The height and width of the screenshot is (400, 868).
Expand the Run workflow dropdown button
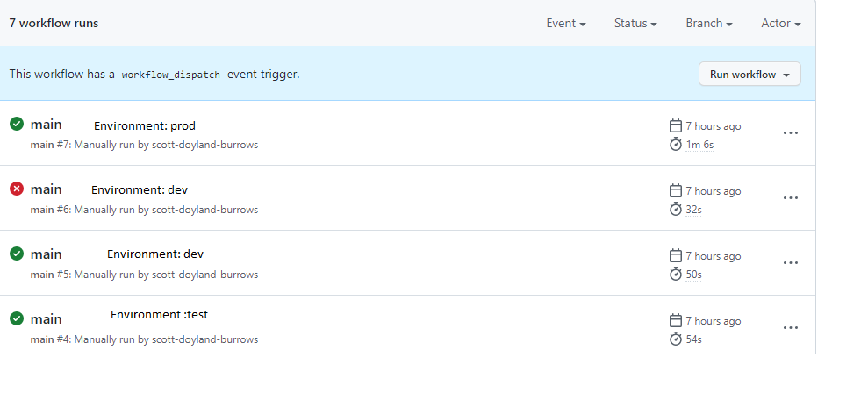coord(750,75)
